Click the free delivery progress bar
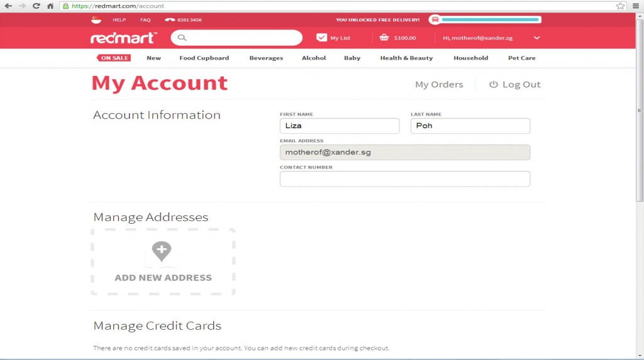 (490, 19)
